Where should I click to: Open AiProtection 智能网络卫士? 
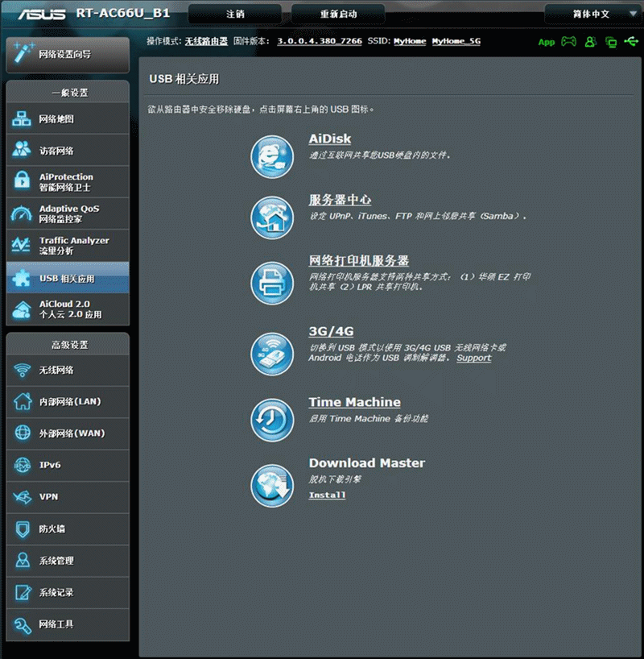[68, 182]
